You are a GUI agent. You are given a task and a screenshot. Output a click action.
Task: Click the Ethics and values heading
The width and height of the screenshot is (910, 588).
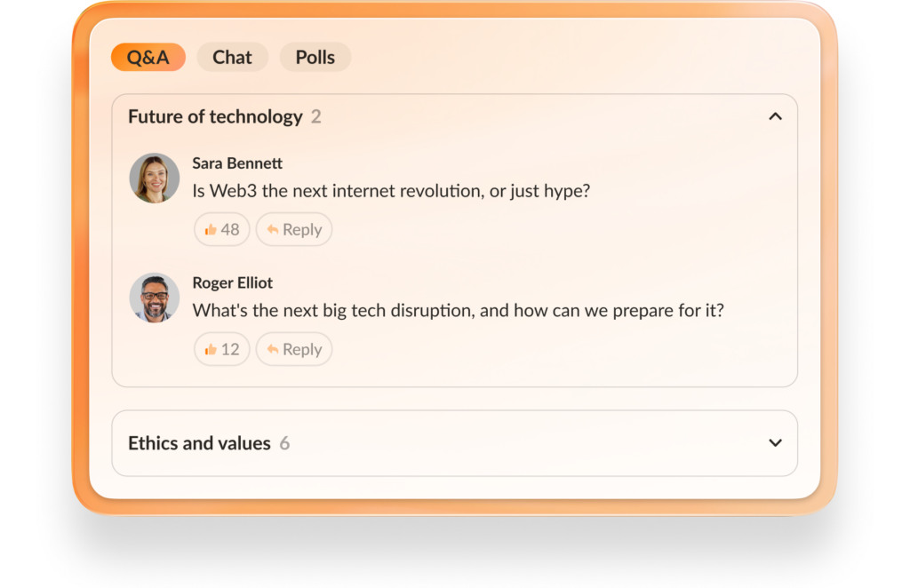point(199,443)
